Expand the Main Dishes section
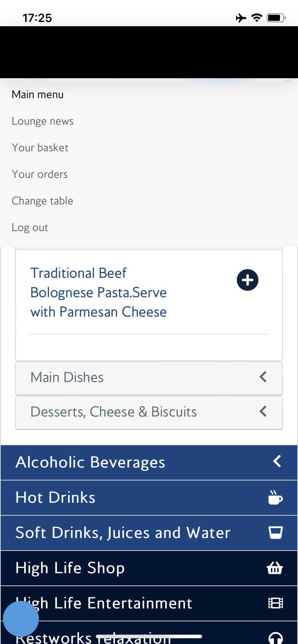The width and height of the screenshot is (298, 644). coord(149,378)
